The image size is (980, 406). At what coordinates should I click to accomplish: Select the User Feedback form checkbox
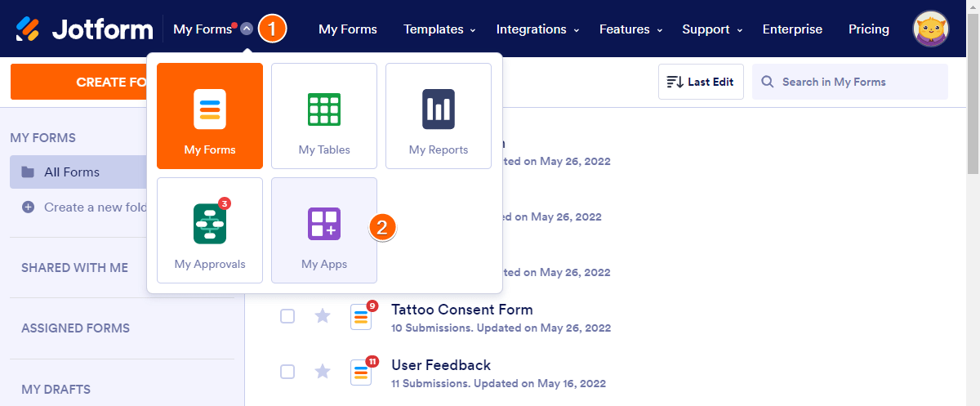click(x=287, y=372)
